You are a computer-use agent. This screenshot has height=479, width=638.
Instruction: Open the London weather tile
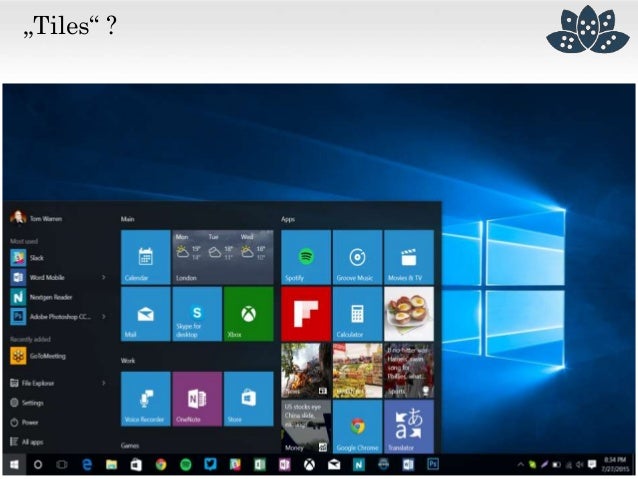point(223,257)
